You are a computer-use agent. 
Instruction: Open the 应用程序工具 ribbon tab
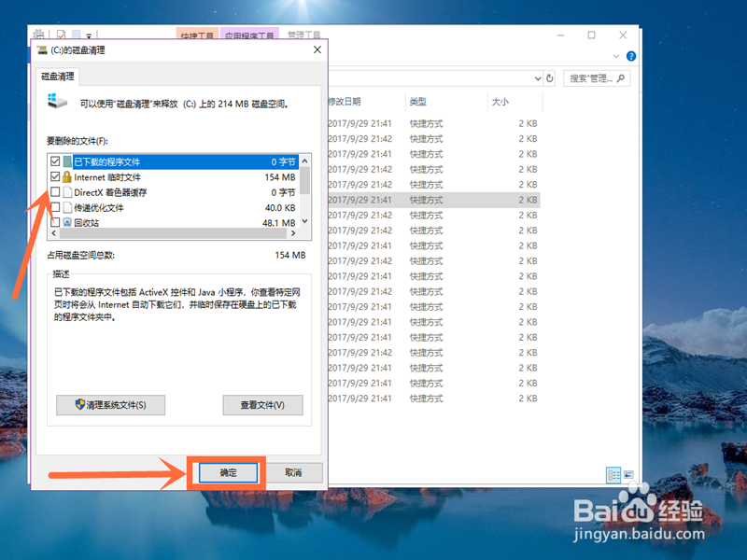249,35
